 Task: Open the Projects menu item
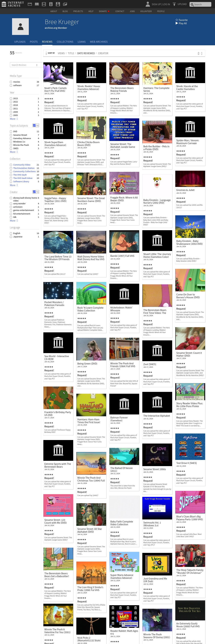[x=78, y=11]
